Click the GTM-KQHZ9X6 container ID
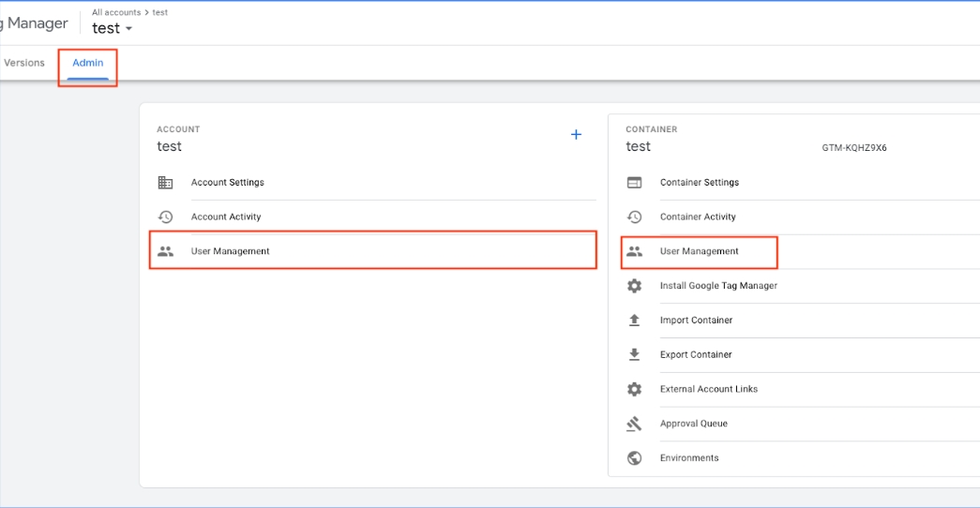Screen dimensions: 980x508 point(853,148)
